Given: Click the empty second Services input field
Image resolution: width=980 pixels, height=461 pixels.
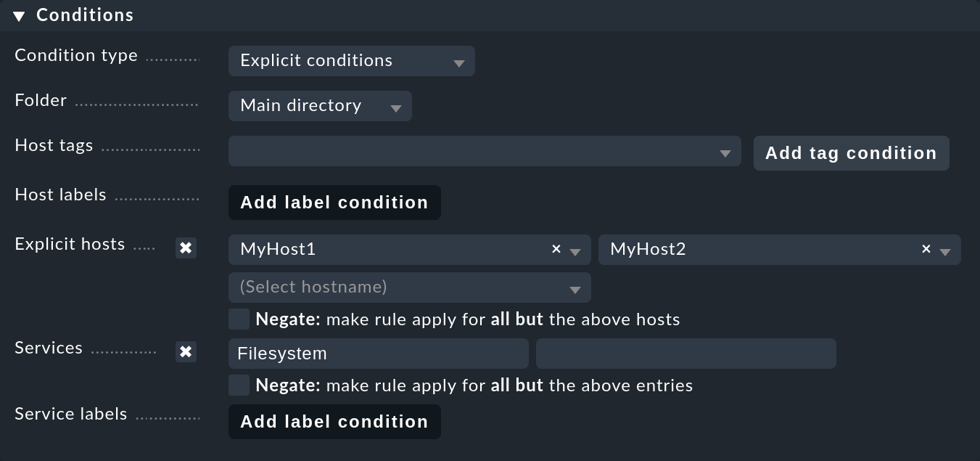Looking at the screenshot, I should tap(685, 353).
